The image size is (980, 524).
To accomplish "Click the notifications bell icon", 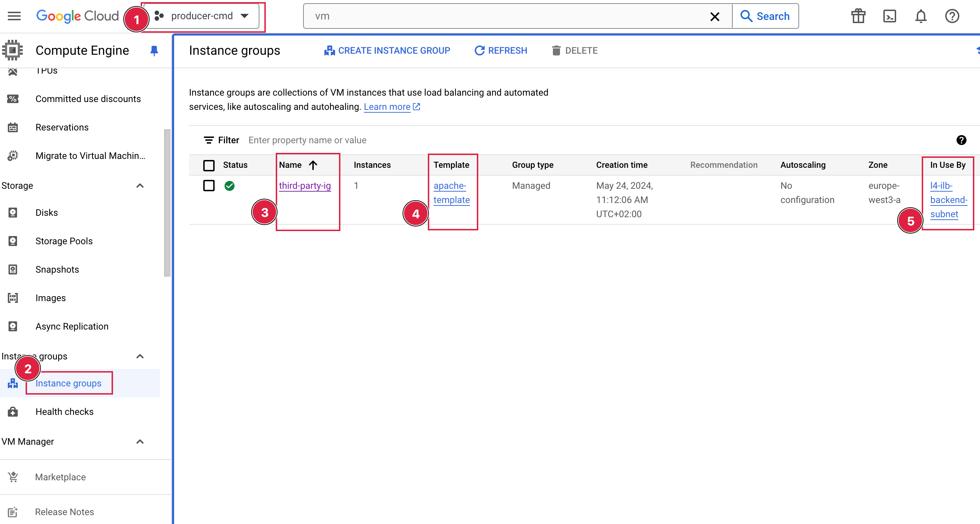I will click(921, 16).
